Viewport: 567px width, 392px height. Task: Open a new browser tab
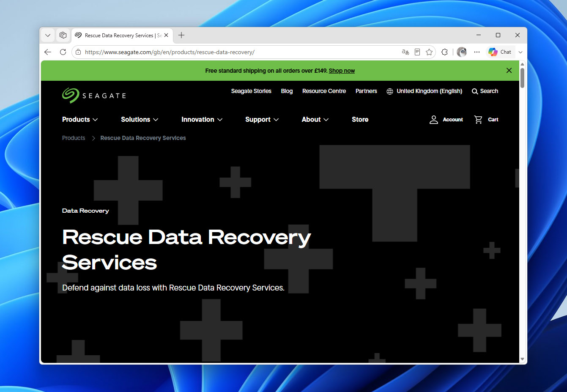(x=181, y=36)
